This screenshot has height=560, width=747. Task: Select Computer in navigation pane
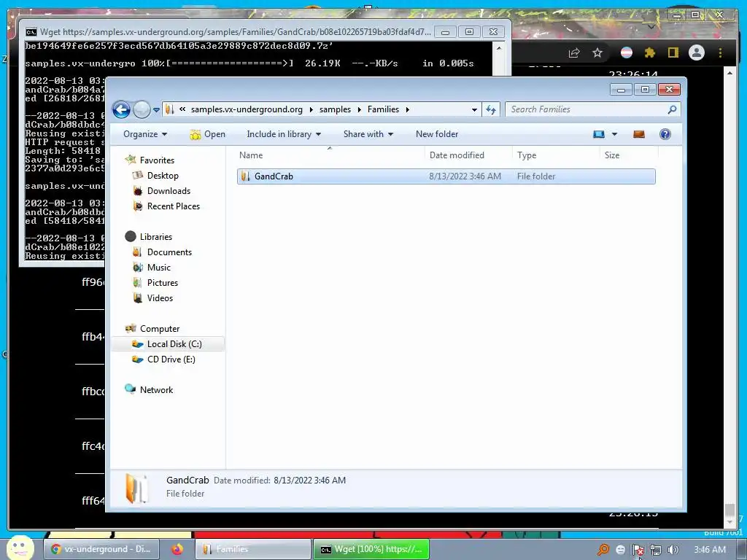(x=160, y=329)
